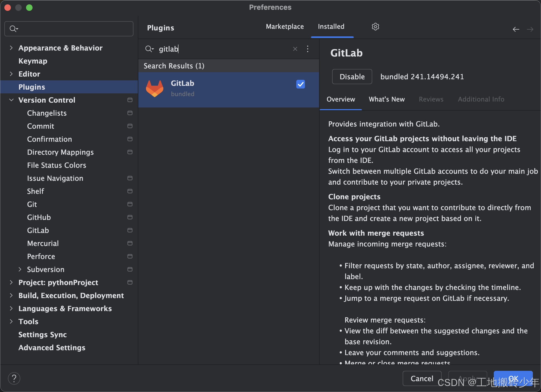Switch to the Marketplace tab
Image resolution: width=541 pixels, height=392 pixels.
[285, 27]
